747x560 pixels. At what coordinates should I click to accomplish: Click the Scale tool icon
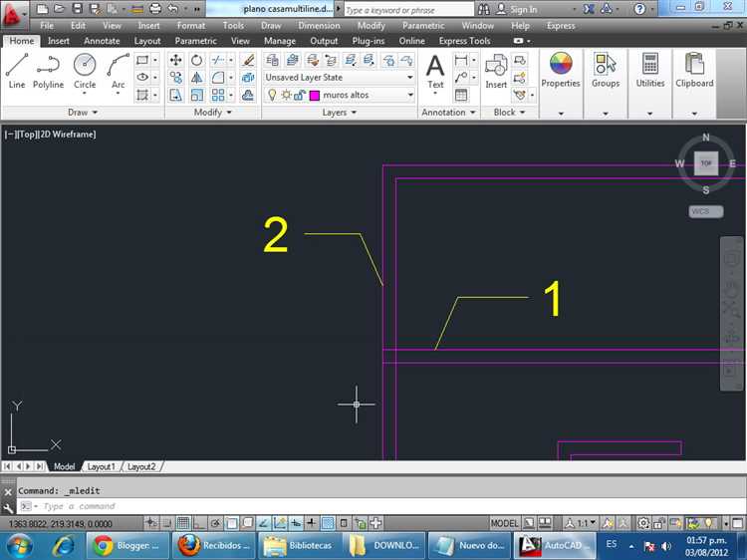coord(196,95)
